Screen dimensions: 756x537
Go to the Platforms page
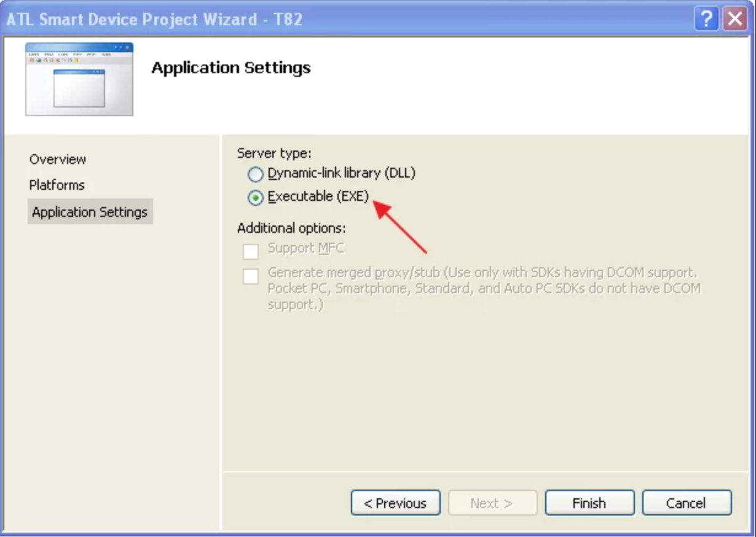point(57,185)
